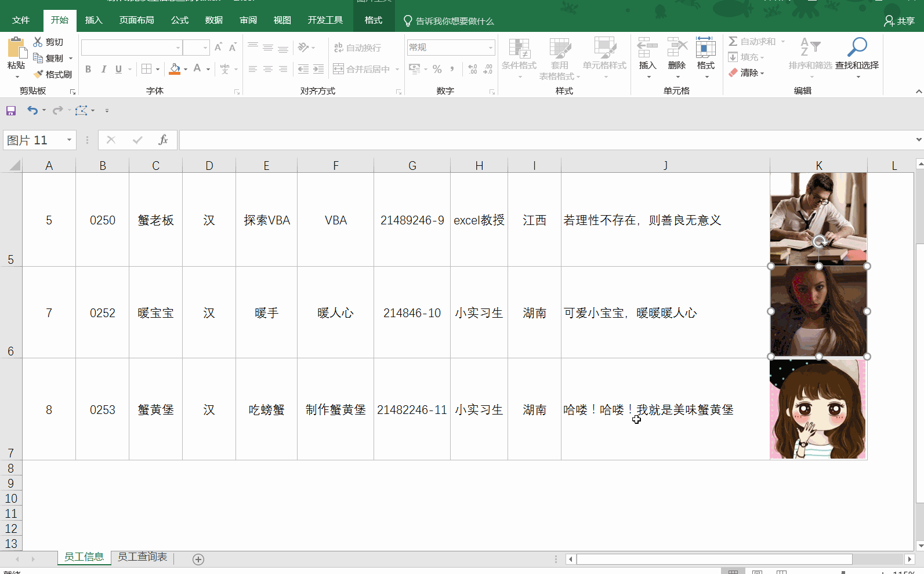Screen dimensions: 924x574
Task: Select the cartoon girl picture in column K
Action: coord(818,409)
